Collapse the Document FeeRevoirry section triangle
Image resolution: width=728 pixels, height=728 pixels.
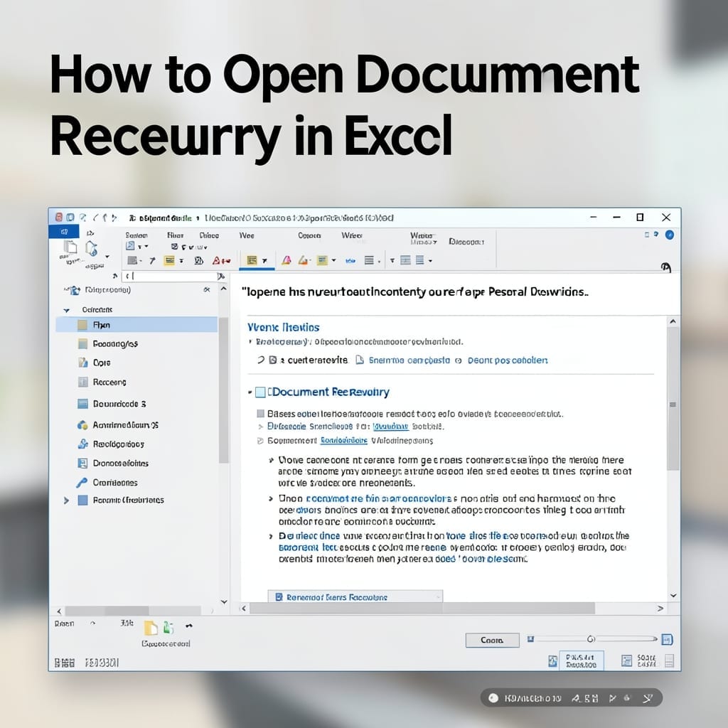tap(250, 392)
